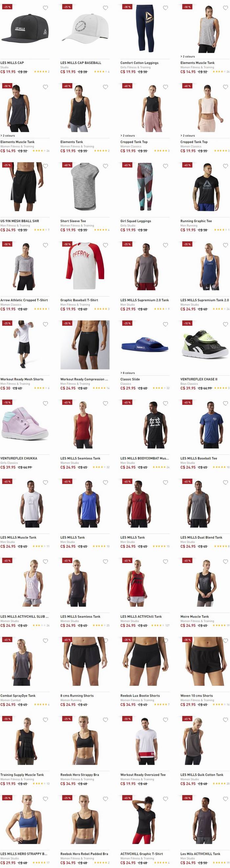Save VENTUREFLEX CHUKKA using its heart icon
This screenshot has height=868, width=230.
click(x=45, y=403)
